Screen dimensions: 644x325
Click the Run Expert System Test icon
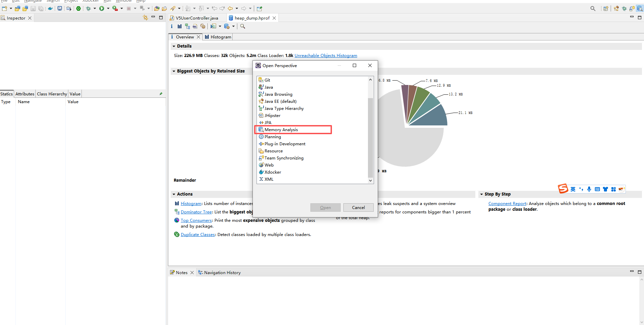tap(213, 26)
